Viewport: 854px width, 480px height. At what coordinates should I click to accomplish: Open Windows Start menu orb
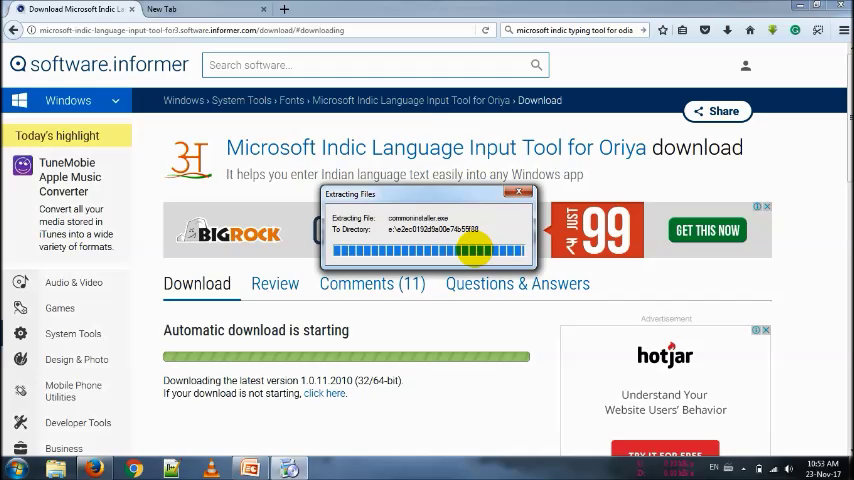(x=16, y=469)
